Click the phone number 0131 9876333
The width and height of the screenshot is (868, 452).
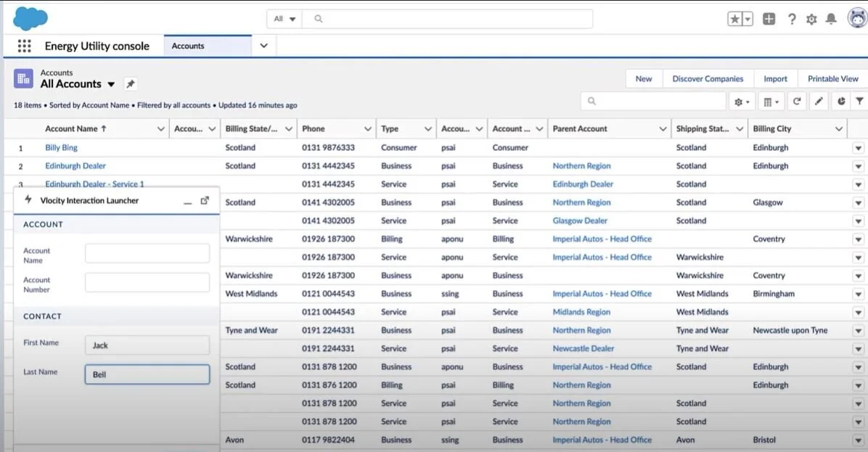tap(328, 148)
